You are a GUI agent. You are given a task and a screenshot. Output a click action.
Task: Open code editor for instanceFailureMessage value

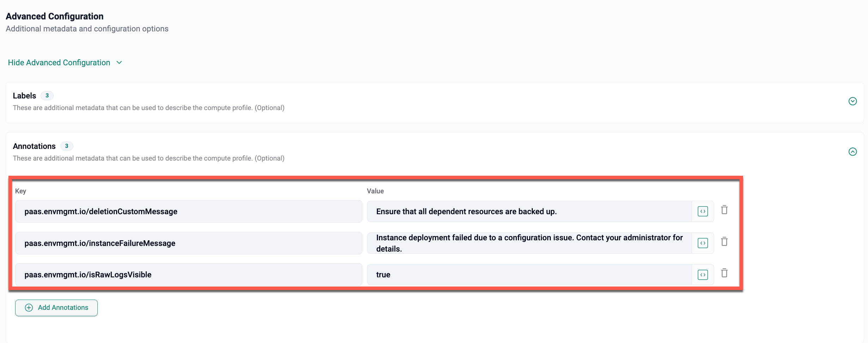(x=703, y=243)
